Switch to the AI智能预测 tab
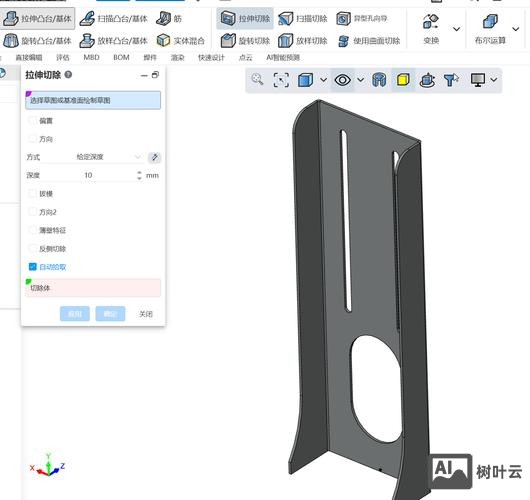 pyautogui.click(x=283, y=57)
